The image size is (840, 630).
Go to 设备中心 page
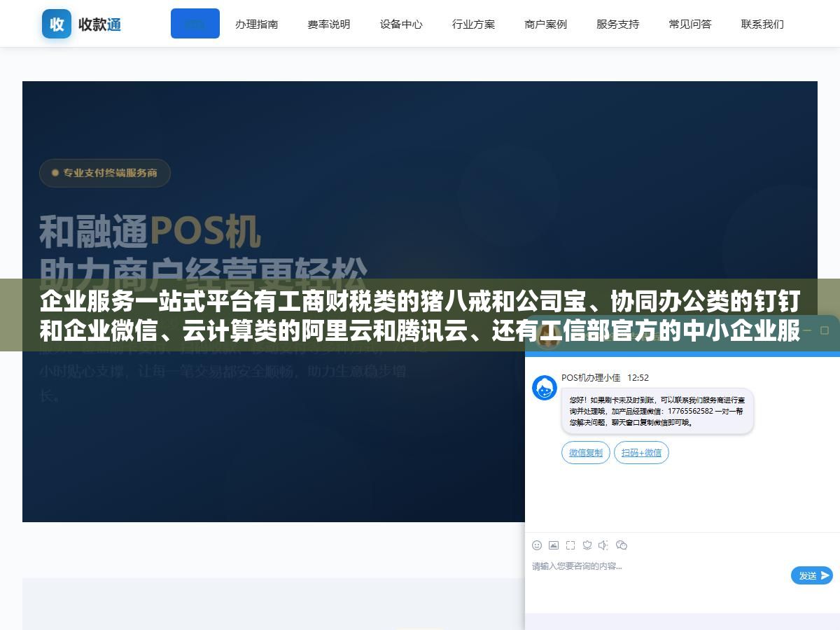tap(401, 24)
